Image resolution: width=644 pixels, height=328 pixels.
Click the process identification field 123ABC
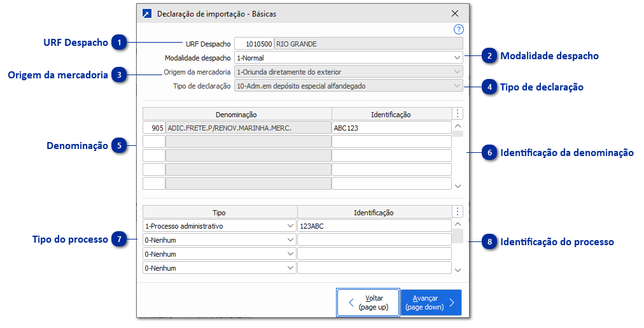pyautogui.click(x=374, y=225)
